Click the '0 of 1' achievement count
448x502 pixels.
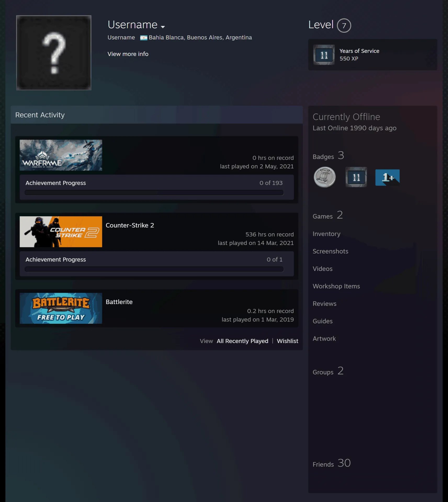click(275, 260)
